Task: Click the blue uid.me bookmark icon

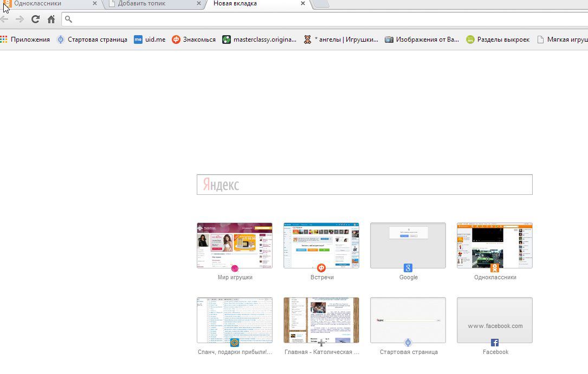Action: pyautogui.click(x=138, y=40)
